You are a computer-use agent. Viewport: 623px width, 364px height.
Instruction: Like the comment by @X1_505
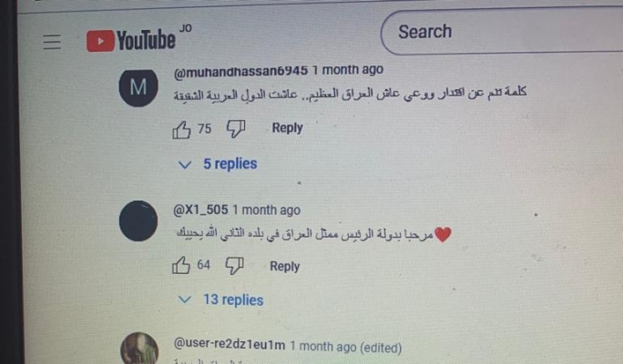(x=180, y=265)
